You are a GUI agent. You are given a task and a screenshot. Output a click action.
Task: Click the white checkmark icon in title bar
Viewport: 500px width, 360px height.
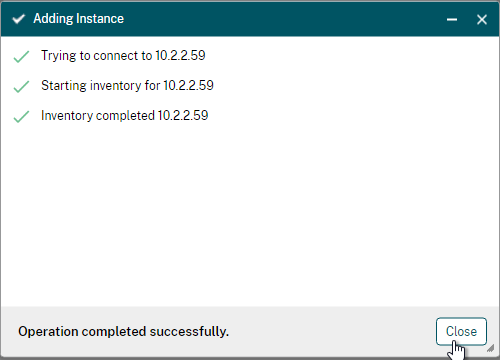(19, 19)
